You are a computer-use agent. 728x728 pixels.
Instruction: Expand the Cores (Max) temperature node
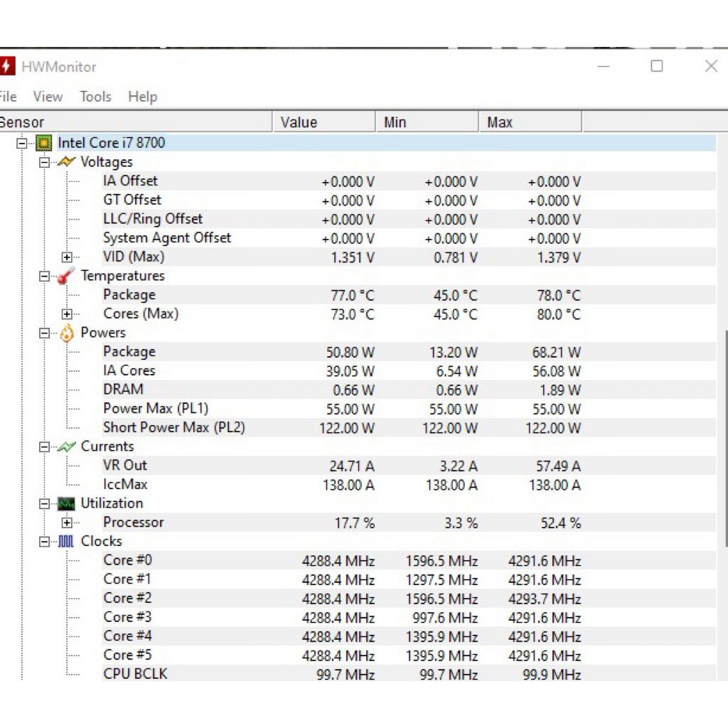tap(67, 314)
